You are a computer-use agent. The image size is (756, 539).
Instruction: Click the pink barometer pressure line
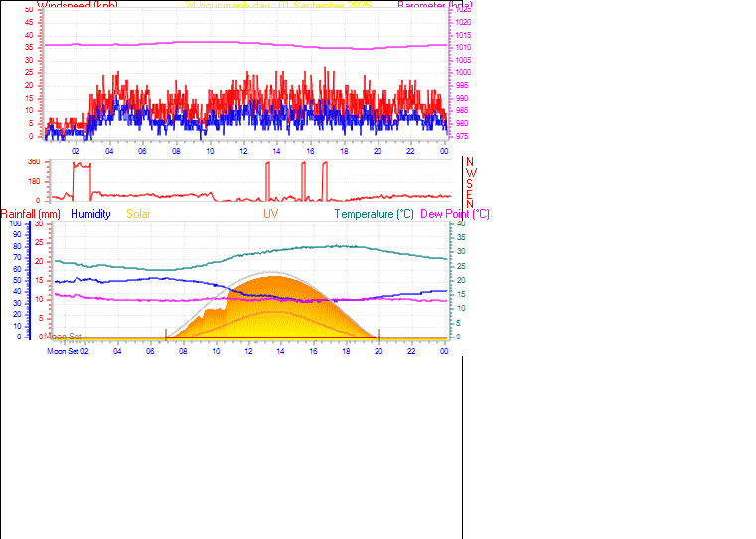(x=248, y=44)
